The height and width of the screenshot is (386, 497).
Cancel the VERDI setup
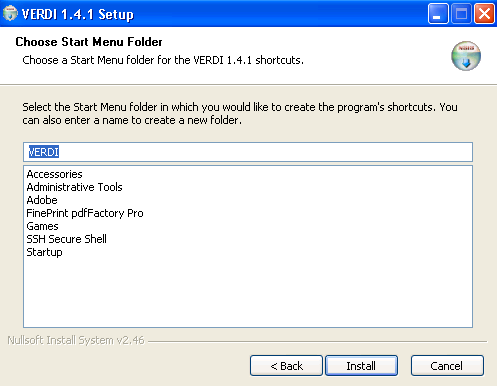coord(447,366)
